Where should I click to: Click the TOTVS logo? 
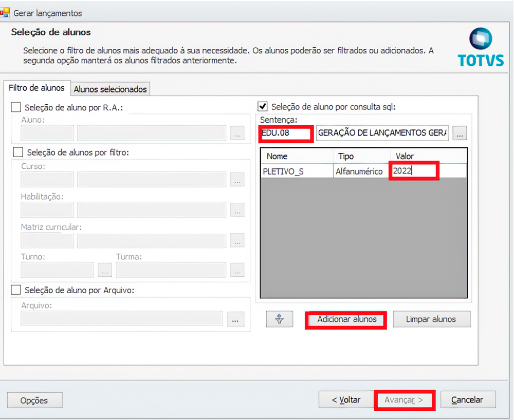coord(481,48)
